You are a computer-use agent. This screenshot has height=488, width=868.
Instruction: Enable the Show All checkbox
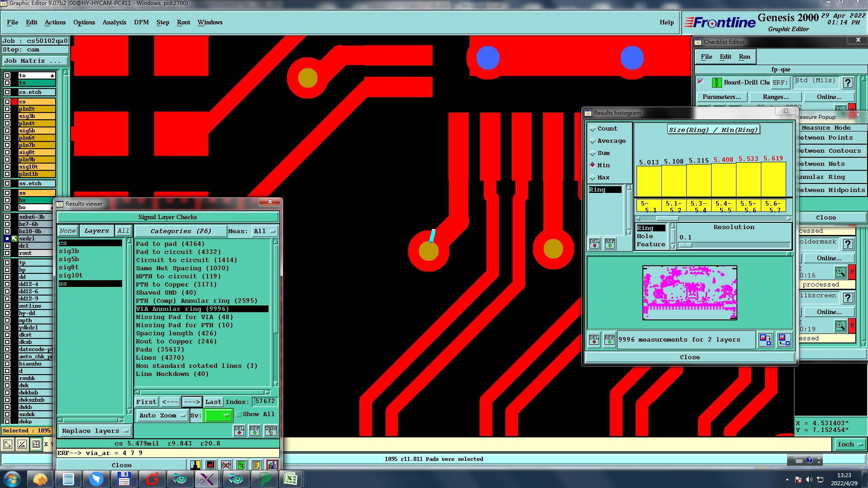click(x=239, y=414)
